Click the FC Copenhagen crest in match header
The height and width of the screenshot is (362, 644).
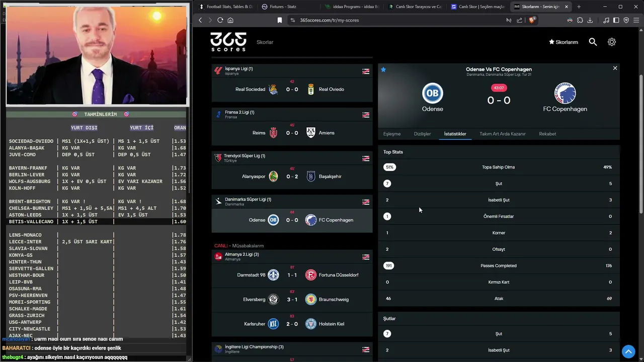pos(565,94)
